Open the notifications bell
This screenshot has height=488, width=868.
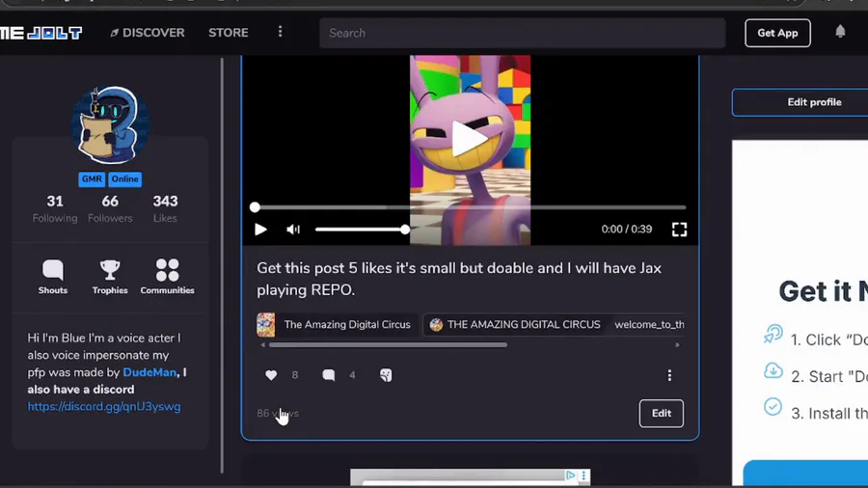(x=840, y=32)
